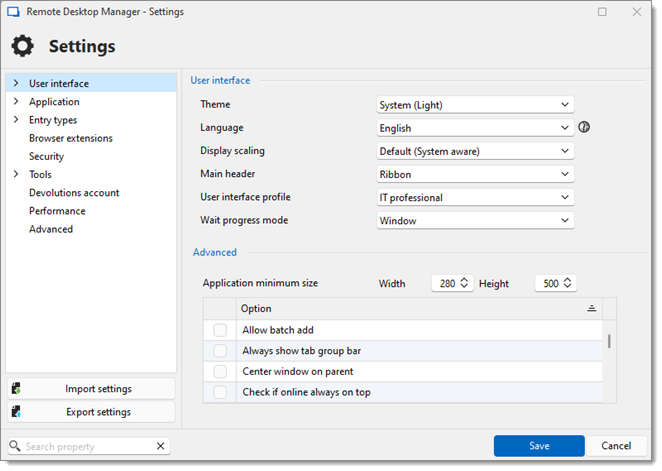This screenshot has width=662, height=471.
Task: Click the Settings gear icon
Action: 22,46
